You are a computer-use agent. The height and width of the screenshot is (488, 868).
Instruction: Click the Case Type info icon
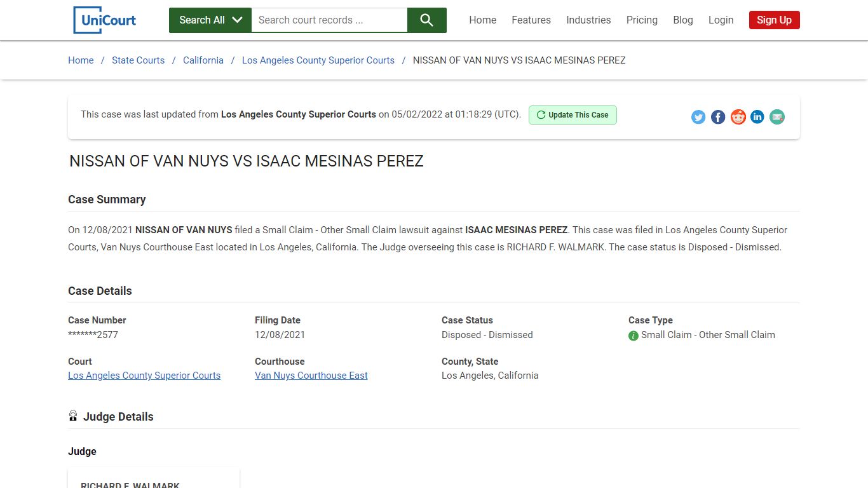[x=634, y=335]
